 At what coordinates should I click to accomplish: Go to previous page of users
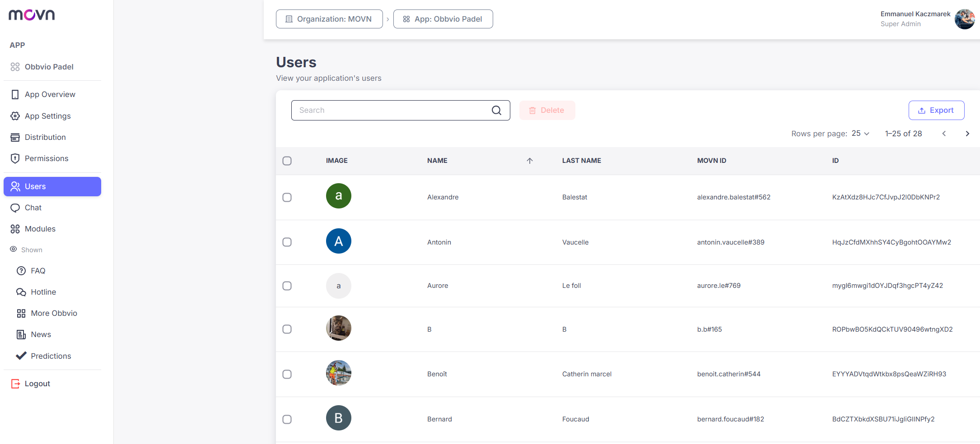(x=944, y=134)
